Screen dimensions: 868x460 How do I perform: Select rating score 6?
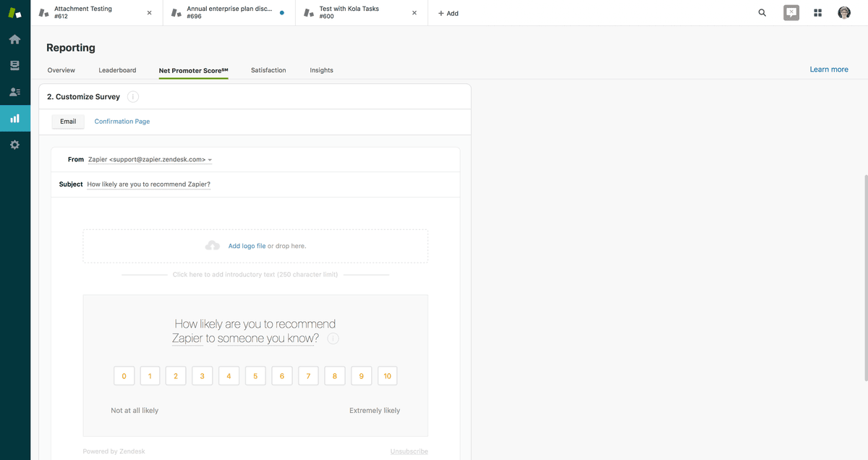(281, 376)
